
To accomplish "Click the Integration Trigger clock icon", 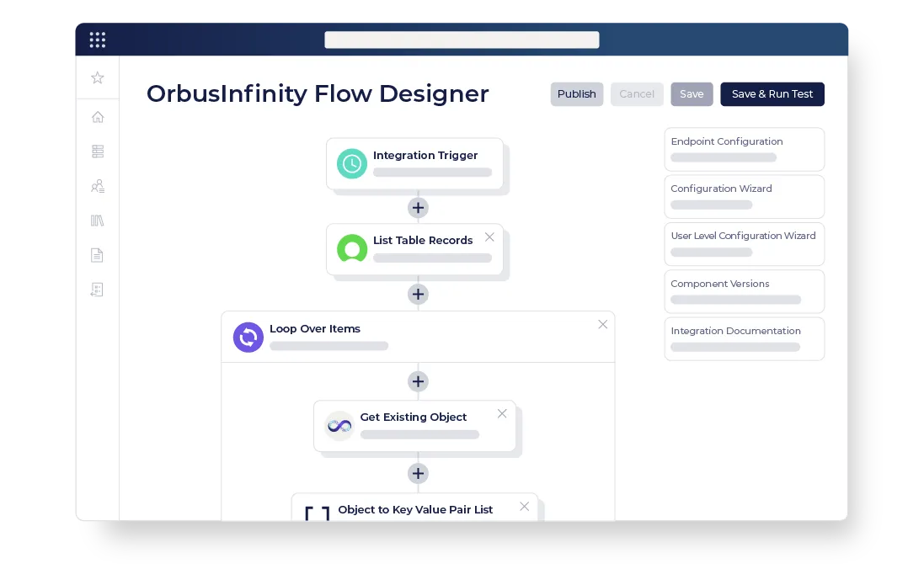I will [x=352, y=164].
